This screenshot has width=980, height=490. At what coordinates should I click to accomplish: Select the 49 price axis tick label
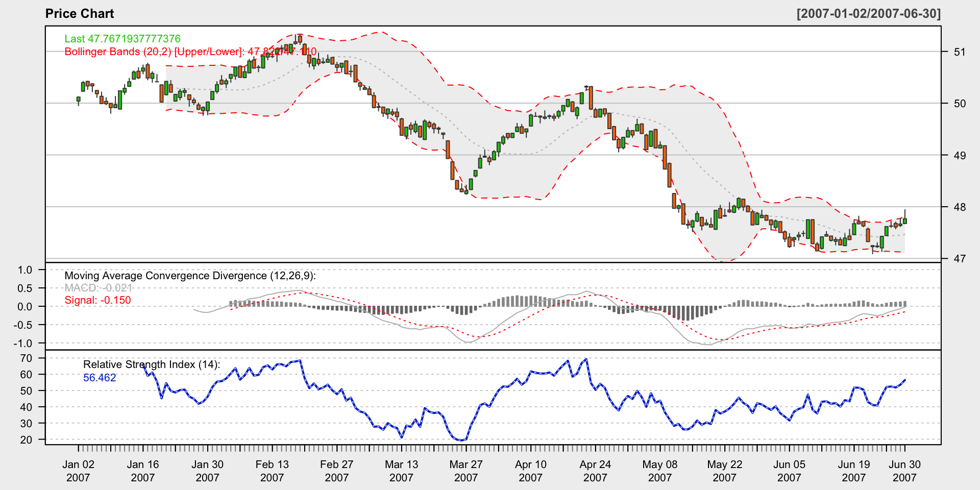coord(960,155)
